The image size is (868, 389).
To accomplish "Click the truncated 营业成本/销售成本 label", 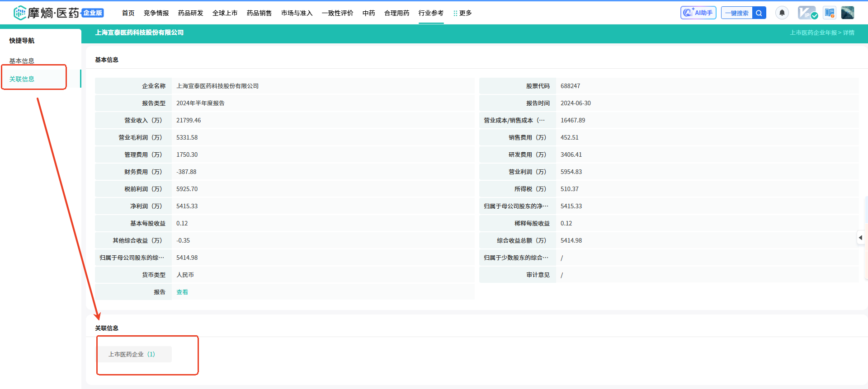I will coord(514,120).
